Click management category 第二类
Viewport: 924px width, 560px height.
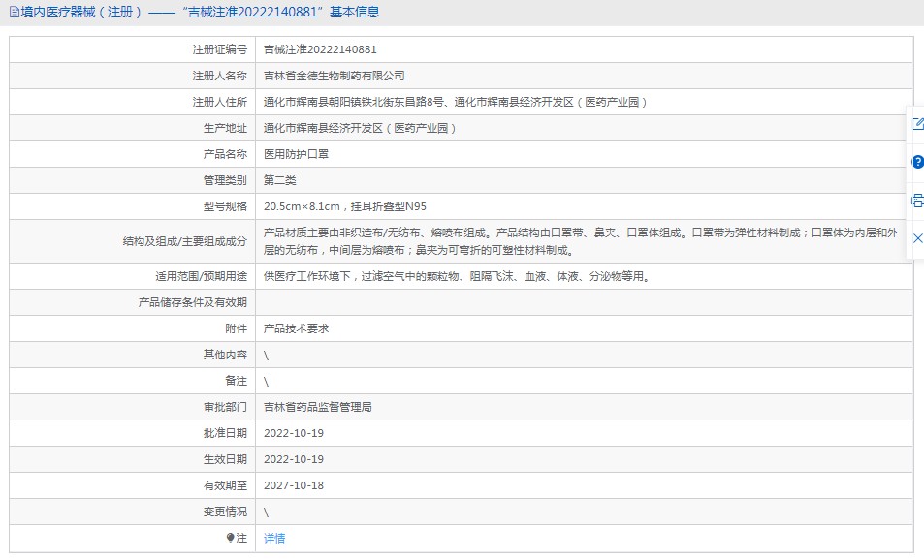pos(280,180)
